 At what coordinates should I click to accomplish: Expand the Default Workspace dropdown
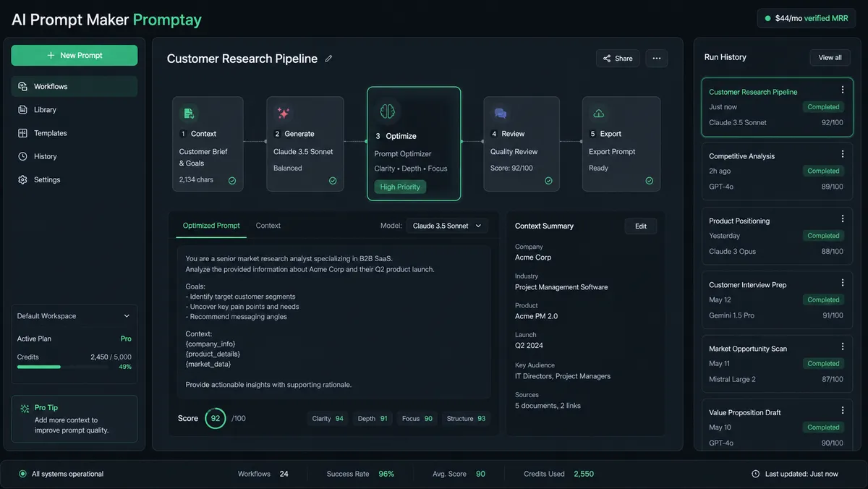(74, 316)
